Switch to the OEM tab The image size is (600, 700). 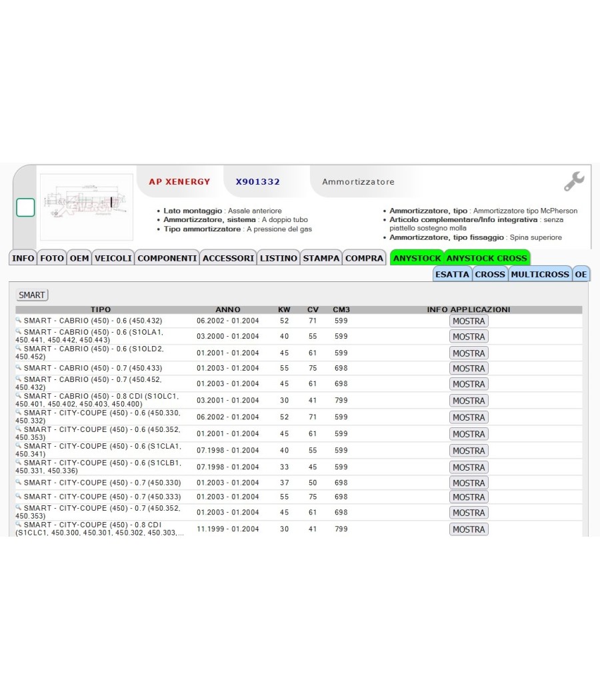(79, 258)
